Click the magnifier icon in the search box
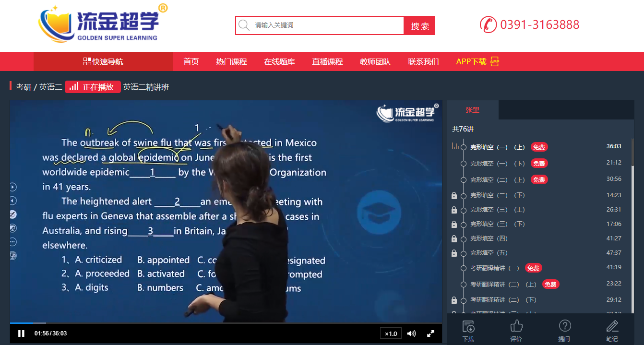This screenshot has height=345, width=644. click(x=245, y=25)
